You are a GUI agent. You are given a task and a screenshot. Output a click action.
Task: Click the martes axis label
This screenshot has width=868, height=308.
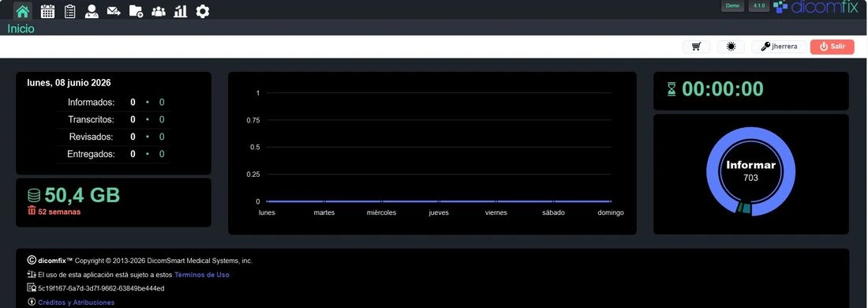pyautogui.click(x=324, y=212)
